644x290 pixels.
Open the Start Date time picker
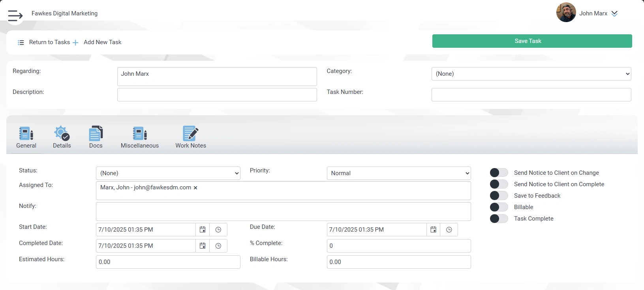218,230
